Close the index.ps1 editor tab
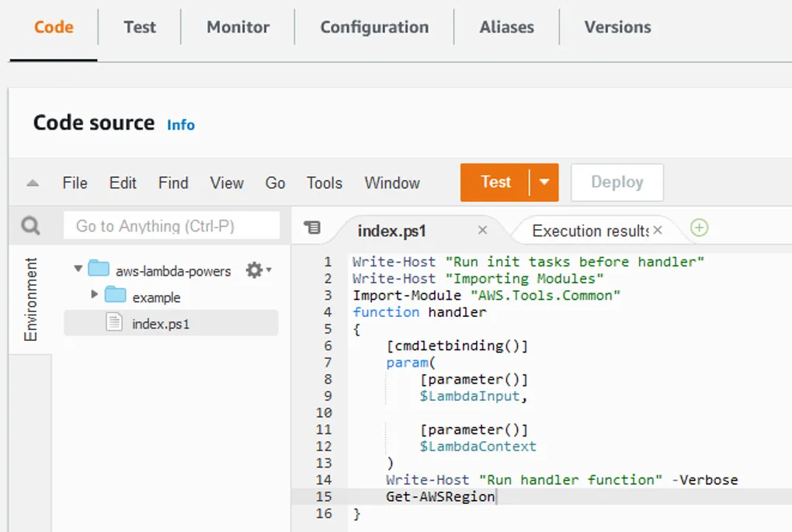 [482, 230]
